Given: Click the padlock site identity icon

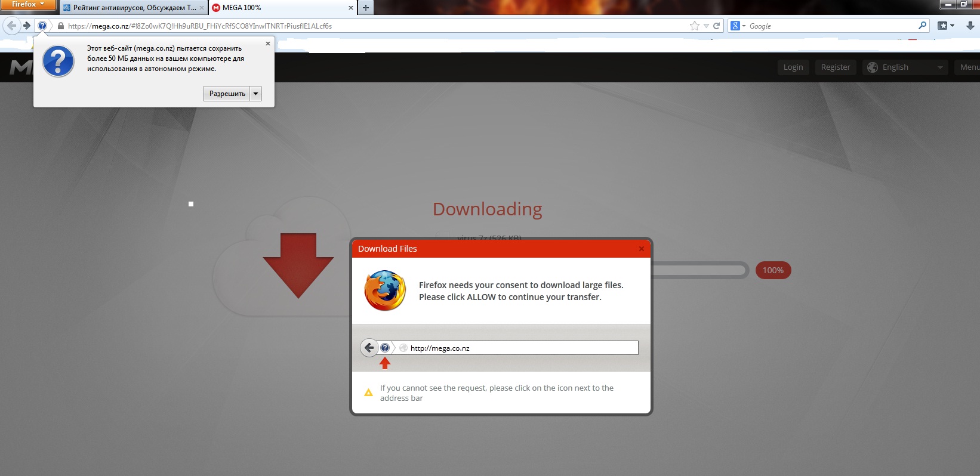Looking at the screenshot, I should pos(61,26).
